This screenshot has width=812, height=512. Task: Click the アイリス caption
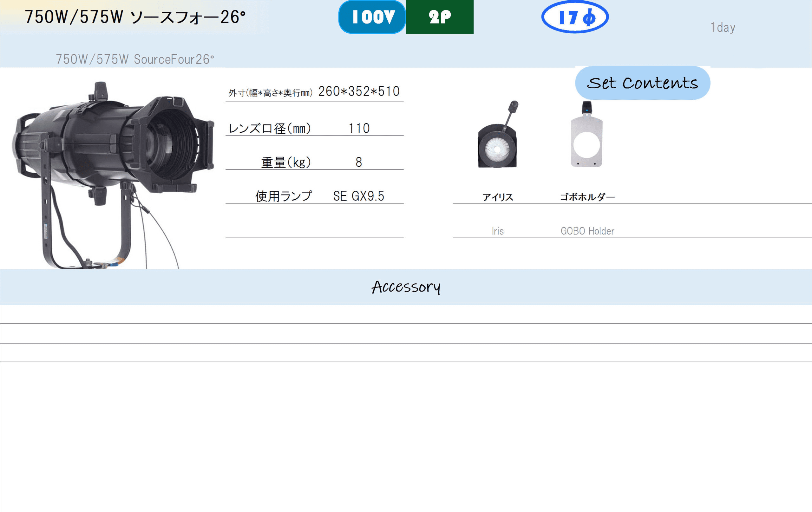pyautogui.click(x=498, y=197)
